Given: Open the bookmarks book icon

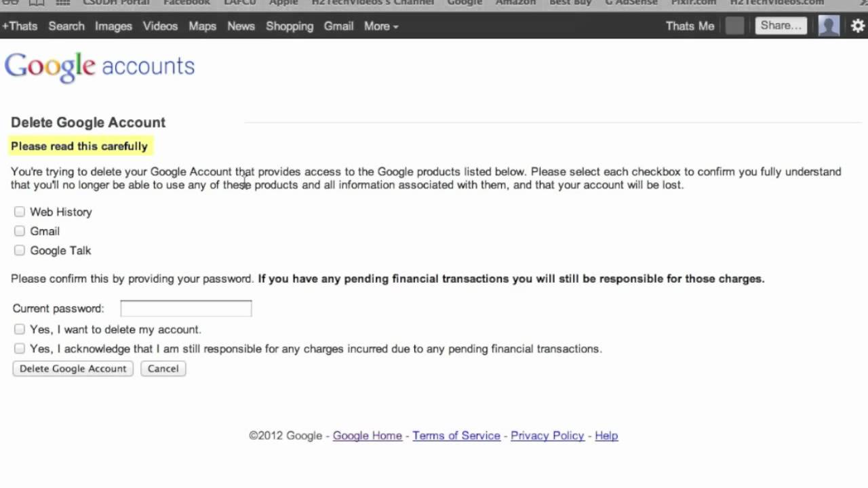Looking at the screenshot, I should coord(36,3).
